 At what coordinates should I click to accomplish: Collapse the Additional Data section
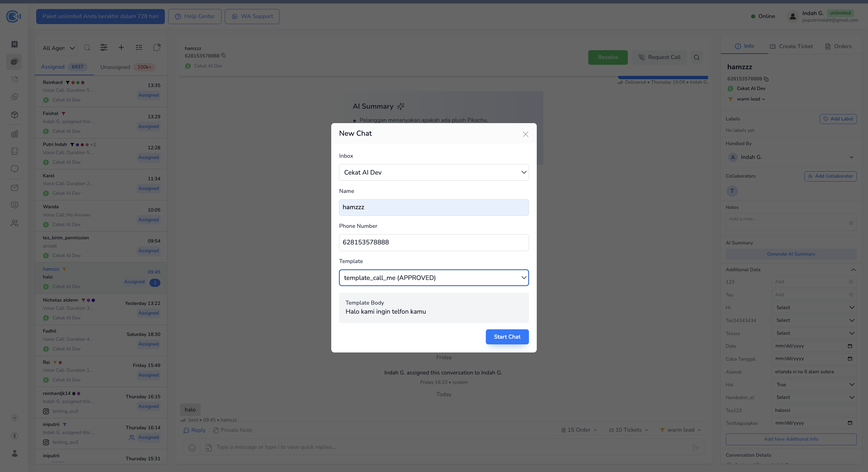tap(853, 270)
